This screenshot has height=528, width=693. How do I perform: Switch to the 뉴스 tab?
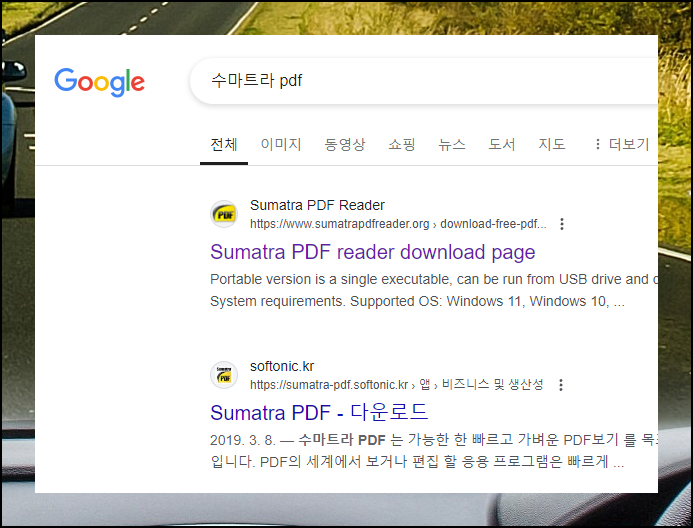click(x=452, y=144)
